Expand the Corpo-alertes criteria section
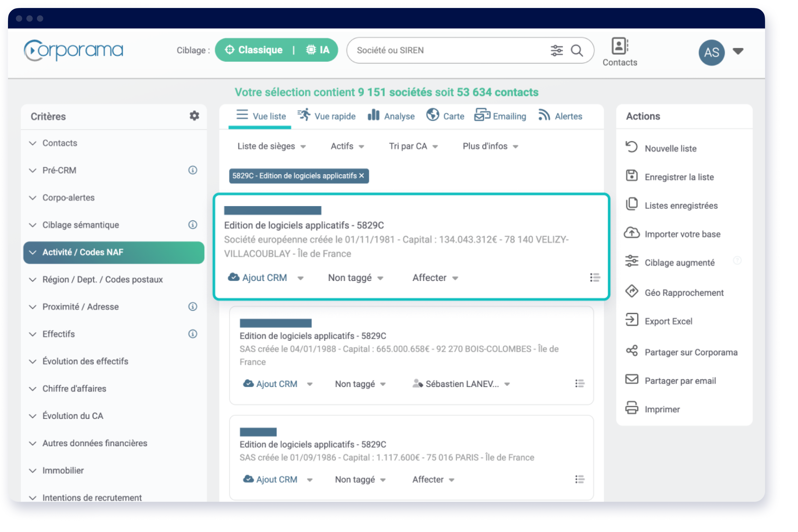The height and width of the screenshot is (532, 798). point(114,198)
